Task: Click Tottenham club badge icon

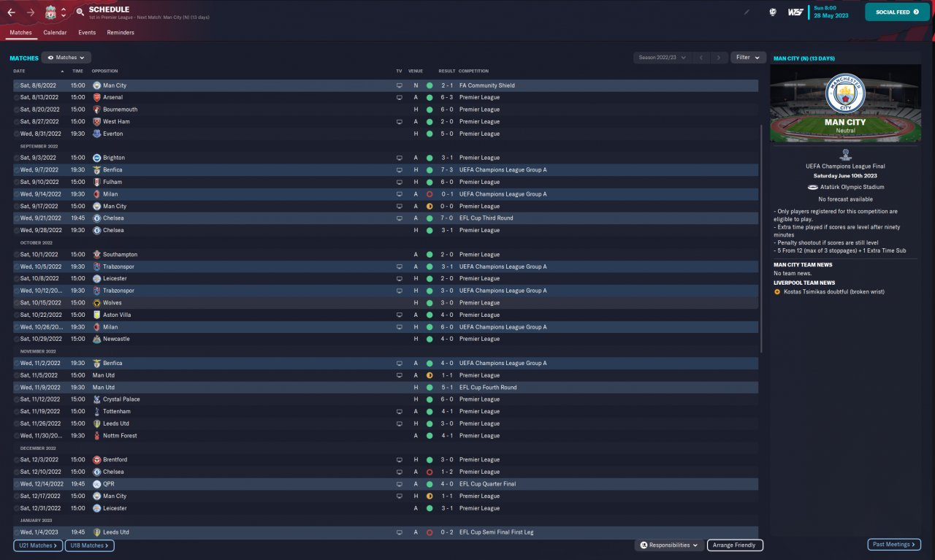Action: tap(97, 411)
